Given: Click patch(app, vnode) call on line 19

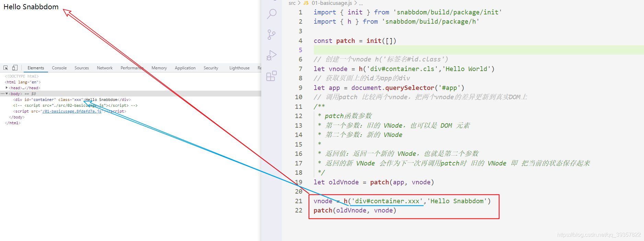Looking at the screenshot, I should click(402, 182).
